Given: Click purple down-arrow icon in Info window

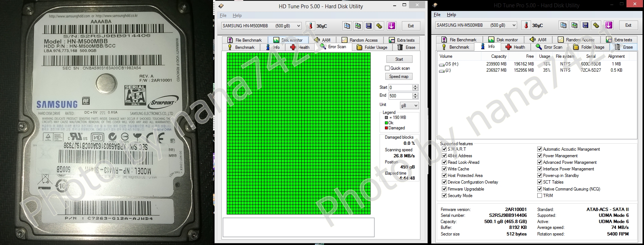Looking at the screenshot, I should tap(608, 25).
